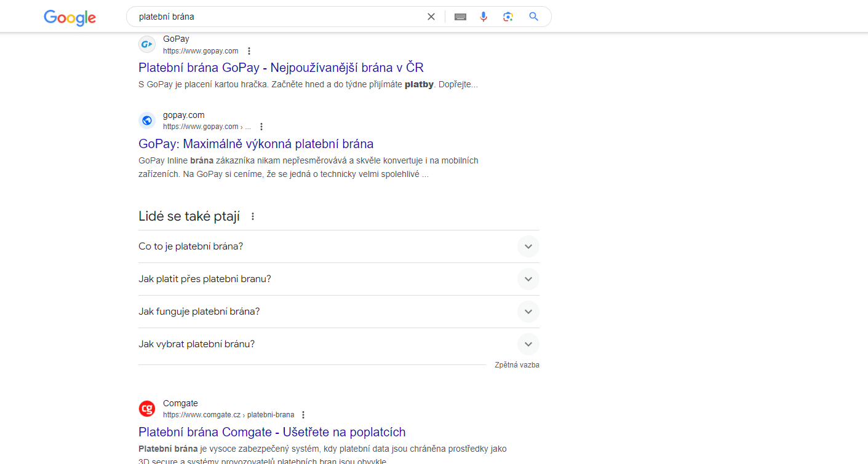This screenshot has width=868, height=464.
Task: Open 'Platební brána GoPay - Nejpoužívanější brána v ČR'
Action: (x=281, y=68)
